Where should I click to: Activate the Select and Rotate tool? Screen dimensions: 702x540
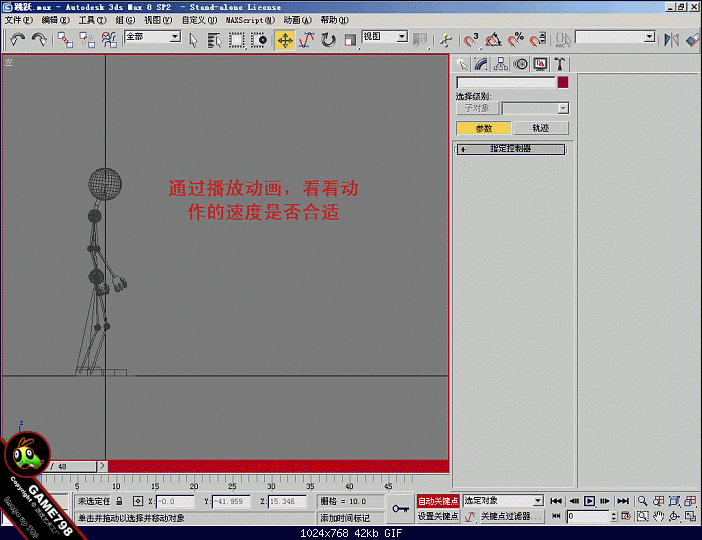pos(328,40)
